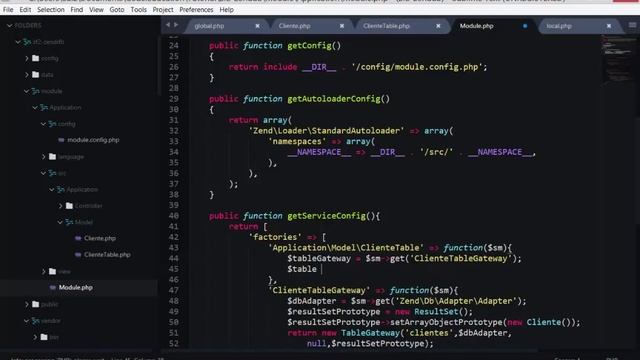Select Module.php in the sidebar

(76, 287)
